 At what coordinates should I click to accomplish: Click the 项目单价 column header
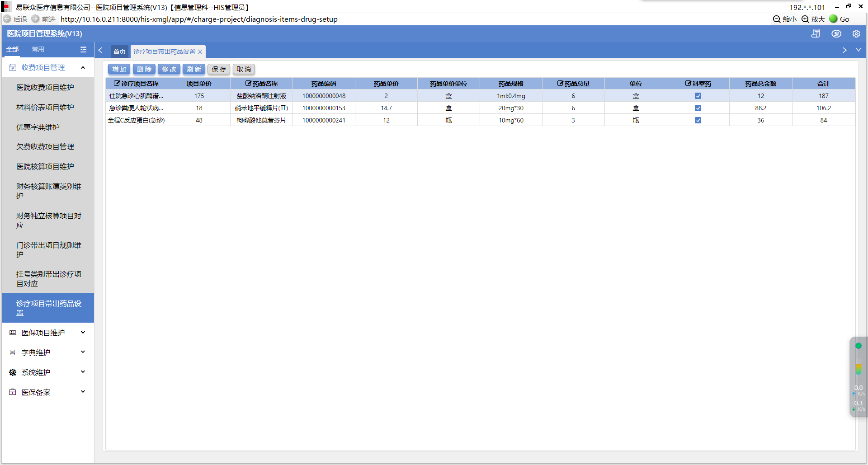coord(199,84)
